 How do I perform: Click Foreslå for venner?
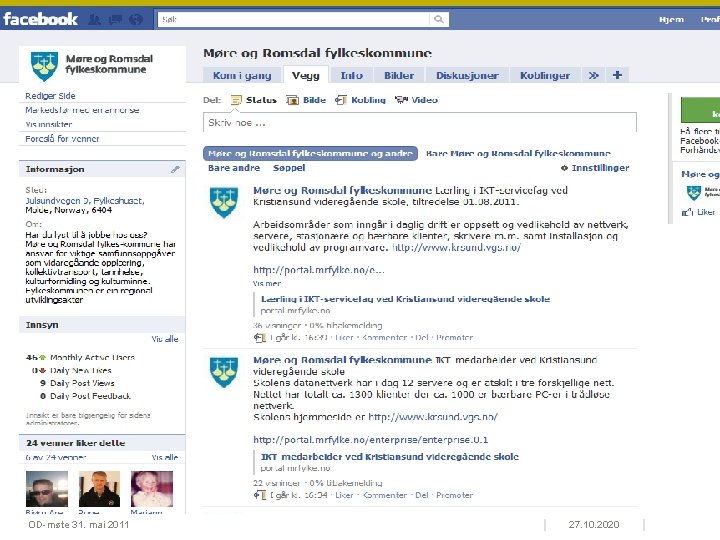pyautogui.click(x=62, y=139)
